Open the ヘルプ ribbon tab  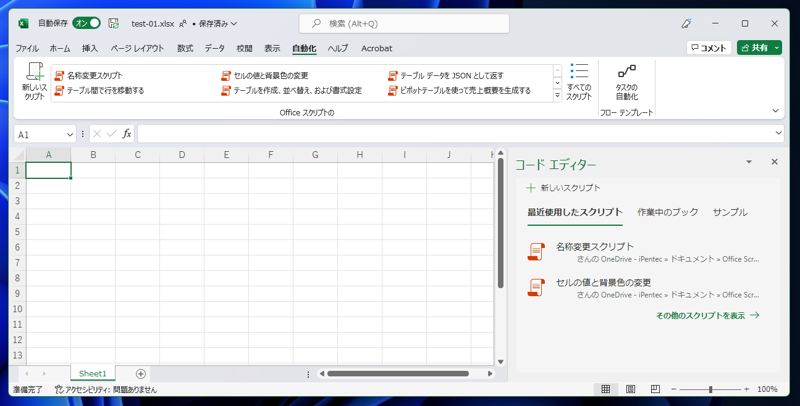click(338, 48)
